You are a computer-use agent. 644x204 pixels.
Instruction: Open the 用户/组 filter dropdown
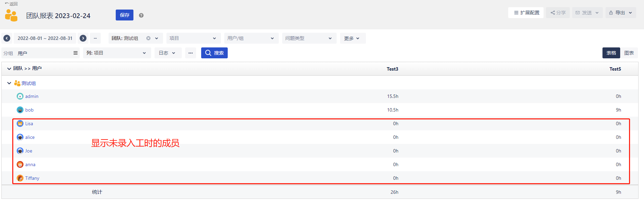click(x=251, y=38)
